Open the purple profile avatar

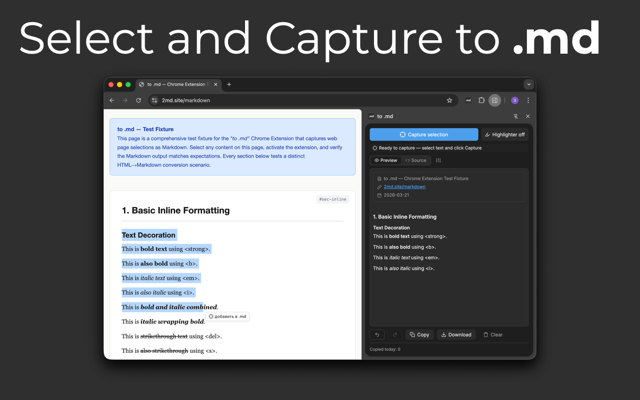(515, 100)
